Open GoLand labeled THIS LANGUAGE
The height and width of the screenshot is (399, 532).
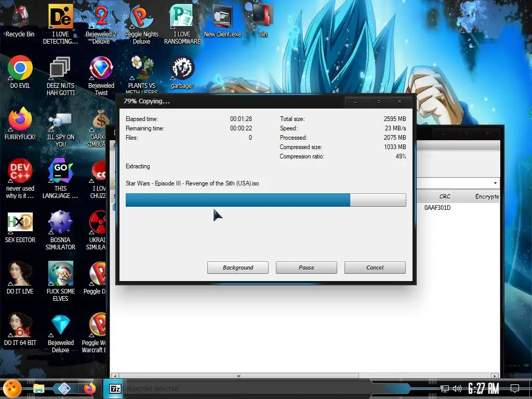(60, 178)
